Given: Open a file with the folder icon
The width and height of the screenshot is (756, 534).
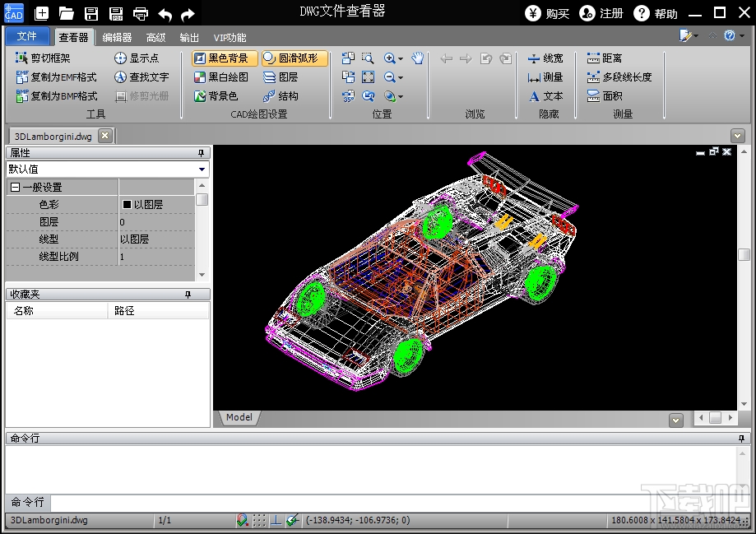Looking at the screenshot, I should click(66, 13).
